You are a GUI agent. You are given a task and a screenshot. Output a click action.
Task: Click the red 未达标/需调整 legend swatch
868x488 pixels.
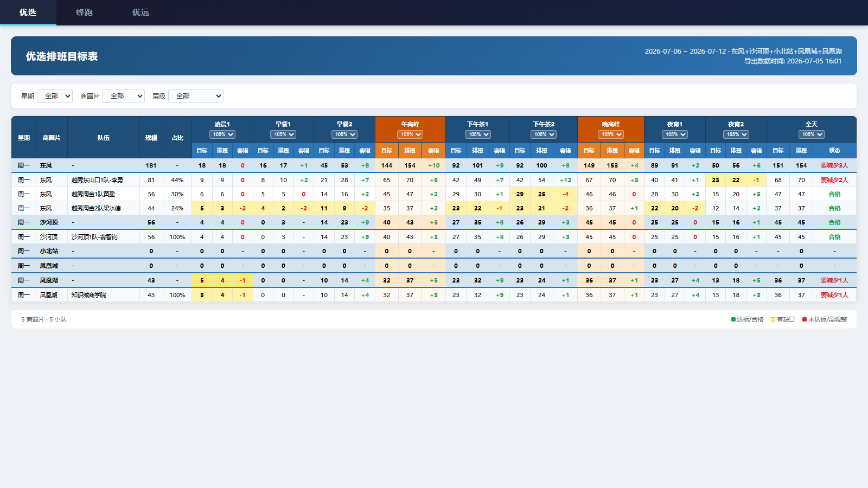point(805,319)
